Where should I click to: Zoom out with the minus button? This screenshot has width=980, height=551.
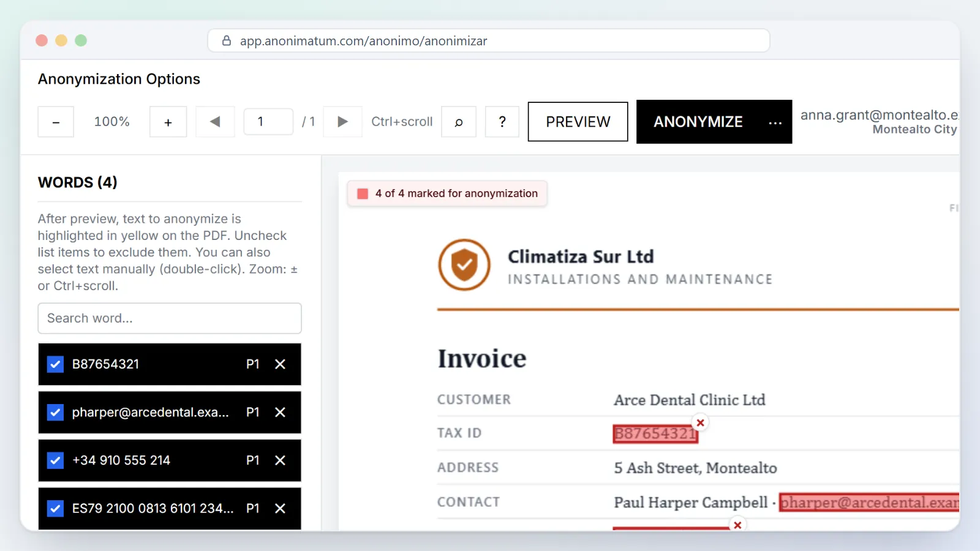coord(56,122)
